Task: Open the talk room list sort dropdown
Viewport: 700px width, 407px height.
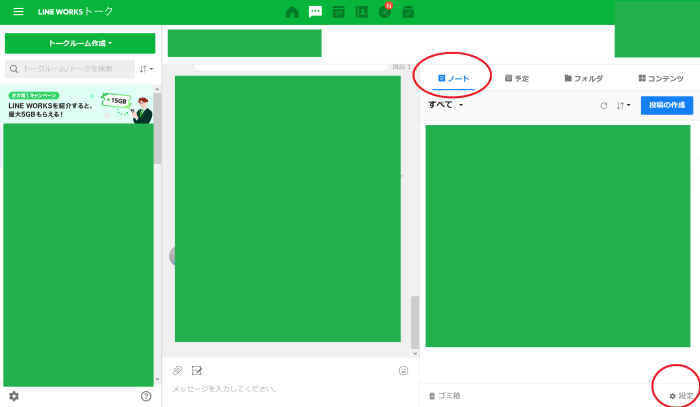Action: 146,69
